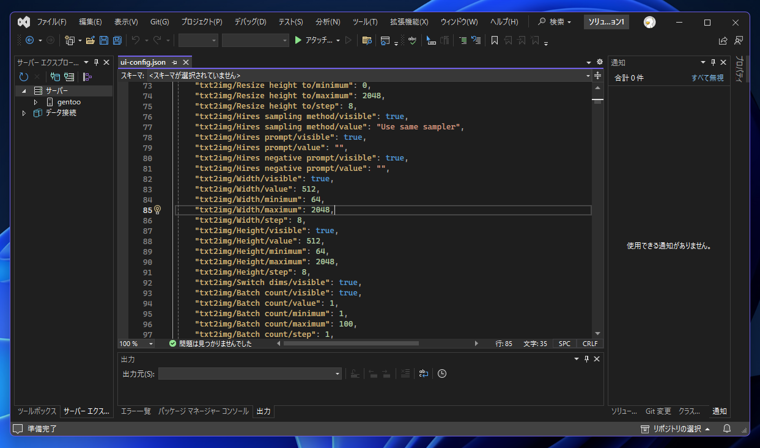Toggle pin on ui-config.json tab

tap(174, 63)
